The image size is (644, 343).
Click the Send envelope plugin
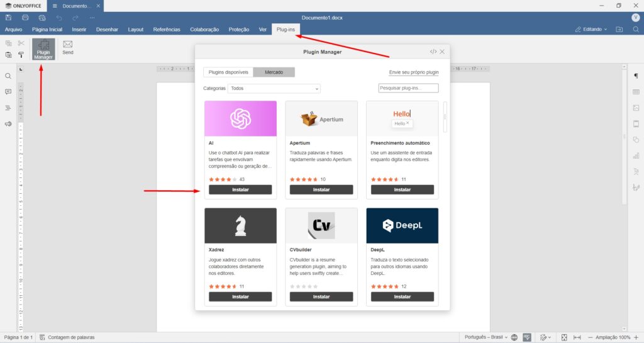coord(68,48)
